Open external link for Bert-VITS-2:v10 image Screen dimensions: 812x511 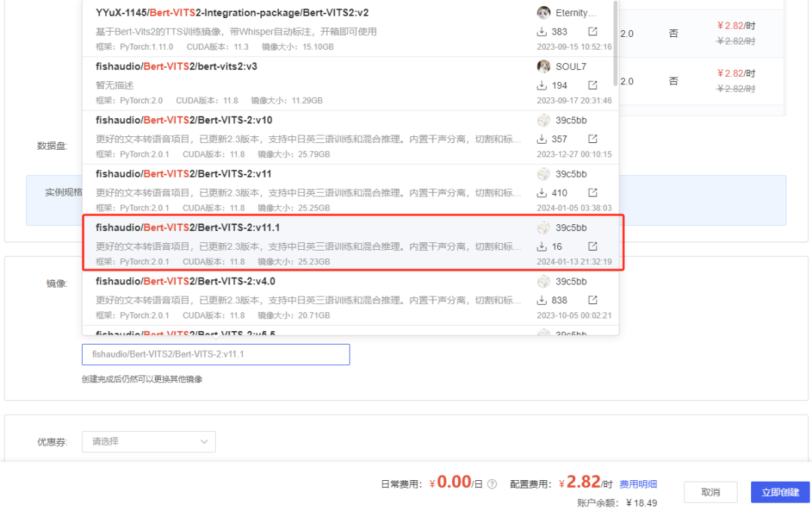pyautogui.click(x=593, y=139)
